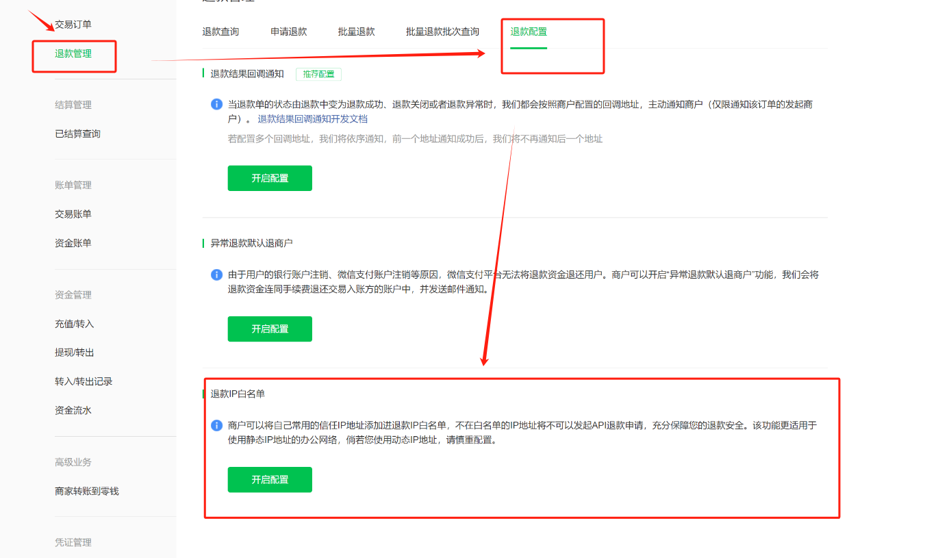
Task: Click info icon in 退款IP白名单 section
Action: [x=216, y=425]
